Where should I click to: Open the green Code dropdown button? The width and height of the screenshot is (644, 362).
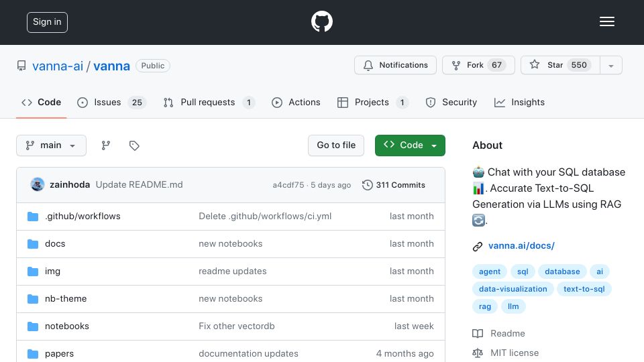click(410, 145)
